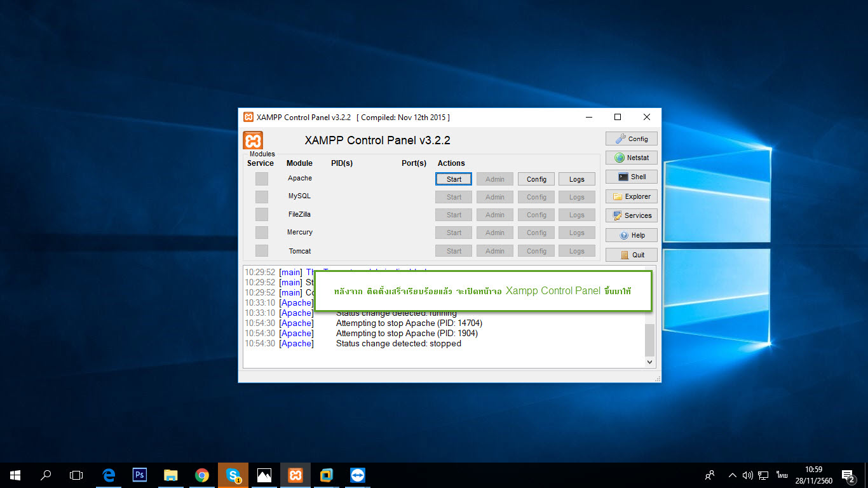The height and width of the screenshot is (488, 868).
Task: Launch the XAMPP Shell
Action: pos(632,177)
